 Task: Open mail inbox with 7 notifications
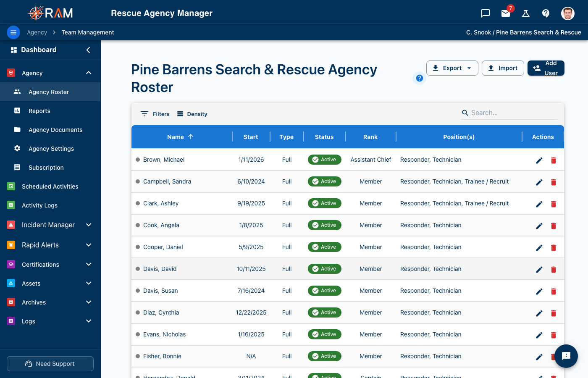(x=506, y=13)
